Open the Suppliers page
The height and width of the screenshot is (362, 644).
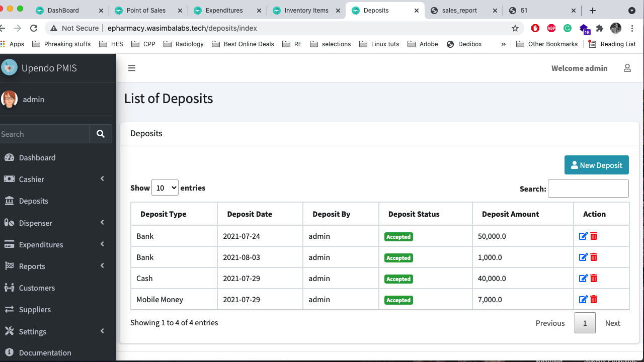[35, 309]
